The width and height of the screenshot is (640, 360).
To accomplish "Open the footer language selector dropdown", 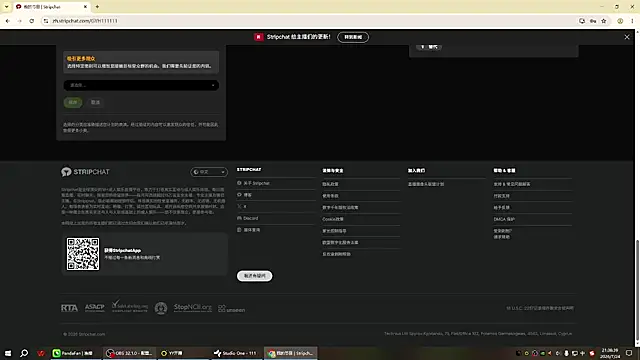I will coord(209,172).
